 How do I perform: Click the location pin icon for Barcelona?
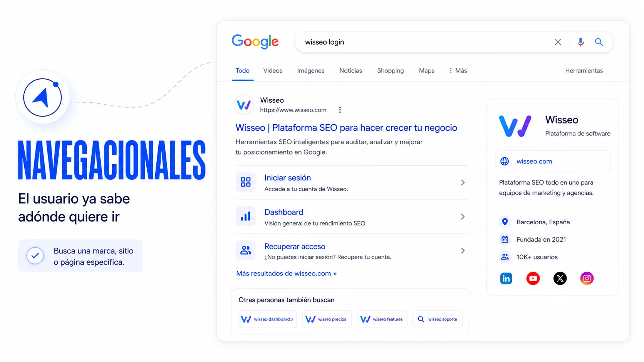[505, 222]
